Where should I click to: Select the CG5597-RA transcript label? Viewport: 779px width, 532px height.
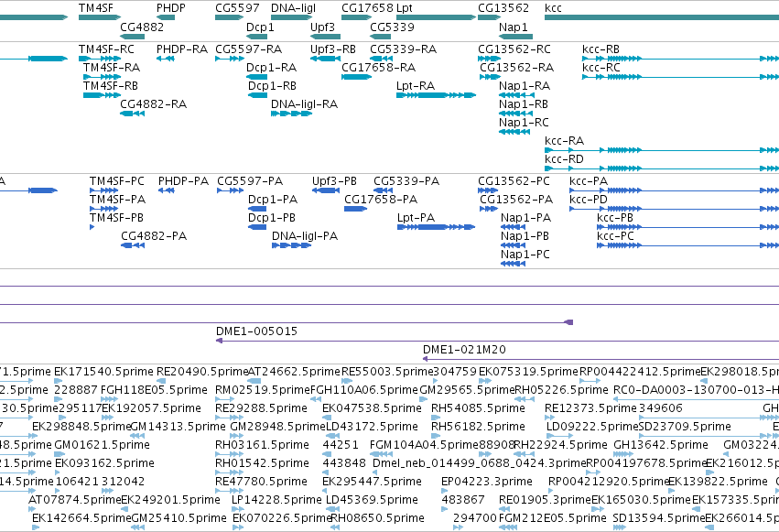[248, 49]
